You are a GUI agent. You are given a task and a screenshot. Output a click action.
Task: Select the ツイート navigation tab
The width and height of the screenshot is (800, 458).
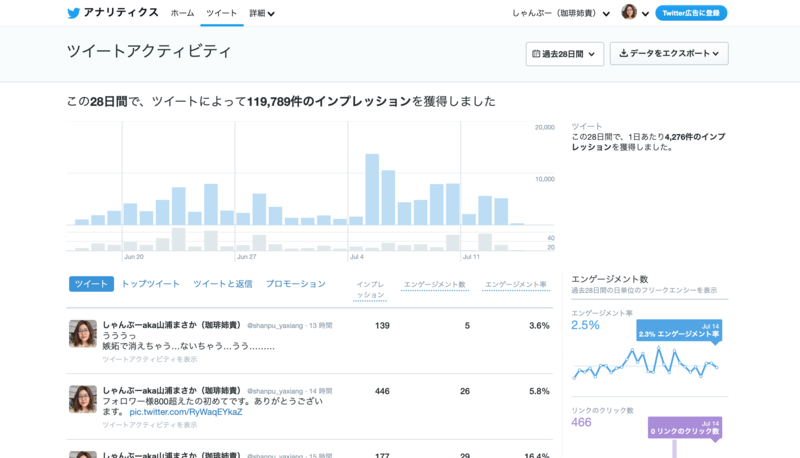(x=221, y=13)
